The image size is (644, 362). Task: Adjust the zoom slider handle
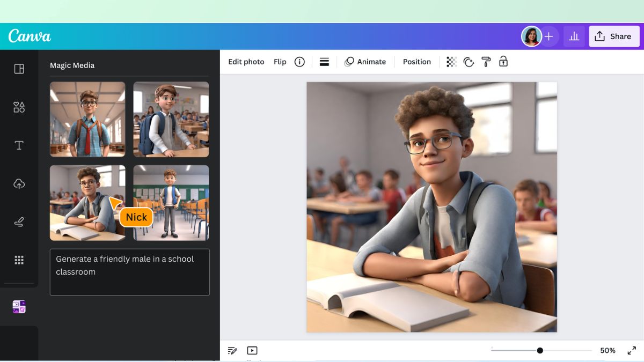coord(540,350)
